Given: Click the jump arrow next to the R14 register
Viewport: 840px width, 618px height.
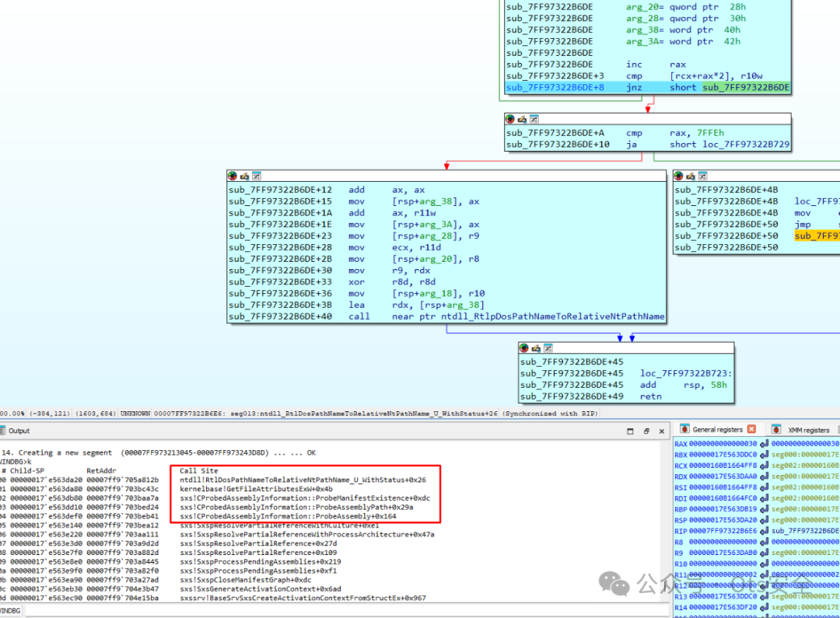Looking at the screenshot, I should click(x=765, y=607).
